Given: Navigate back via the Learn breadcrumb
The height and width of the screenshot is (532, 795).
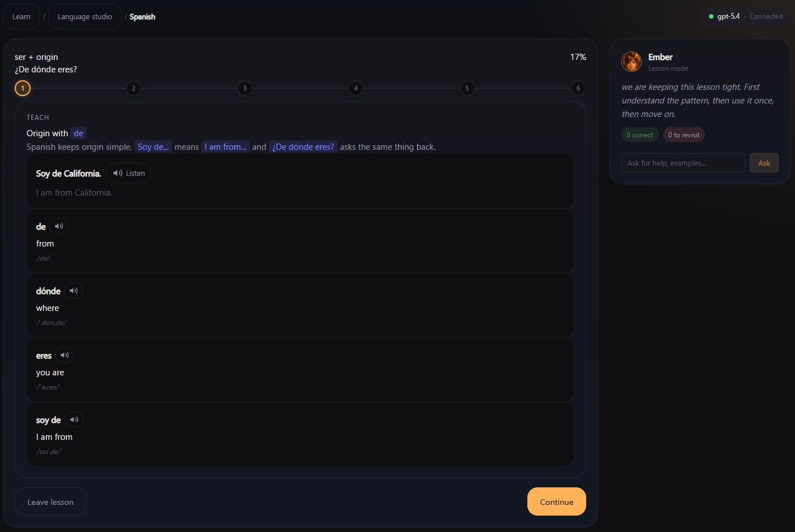Looking at the screenshot, I should pos(21,16).
